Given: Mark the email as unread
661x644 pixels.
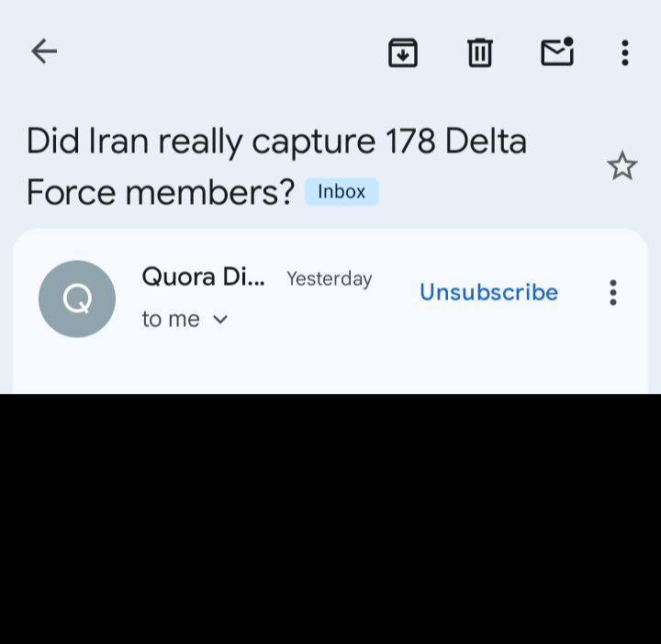Looking at the screenshot, I should (556, 52).
